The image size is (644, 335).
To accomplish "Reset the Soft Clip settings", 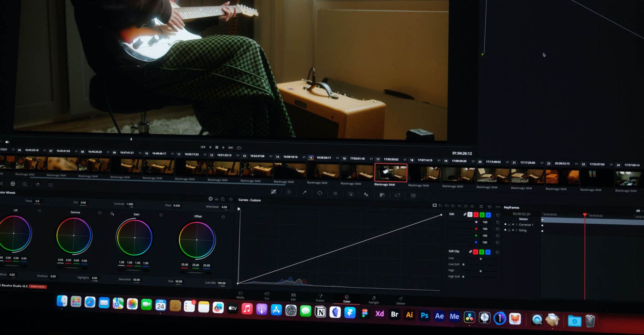I will coord(497,252).
